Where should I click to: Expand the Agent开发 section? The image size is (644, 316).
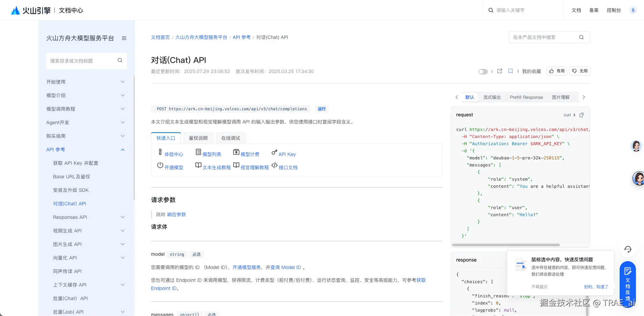pyautogui.click(x=123, y=122)
